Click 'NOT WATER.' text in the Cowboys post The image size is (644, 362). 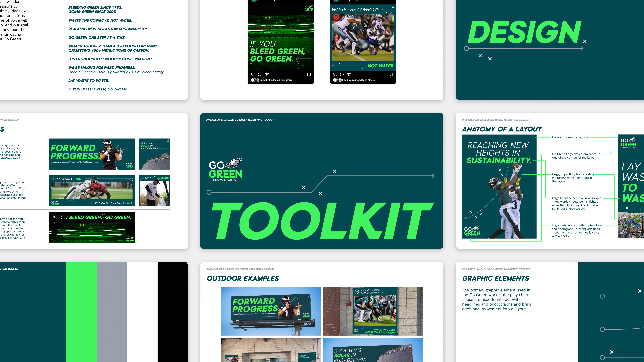[381, 66]
